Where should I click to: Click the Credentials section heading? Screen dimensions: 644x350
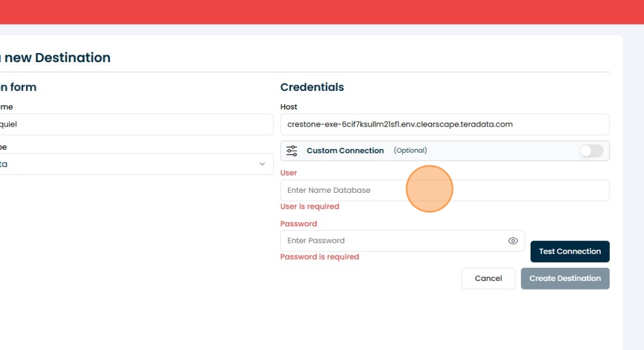312,87
